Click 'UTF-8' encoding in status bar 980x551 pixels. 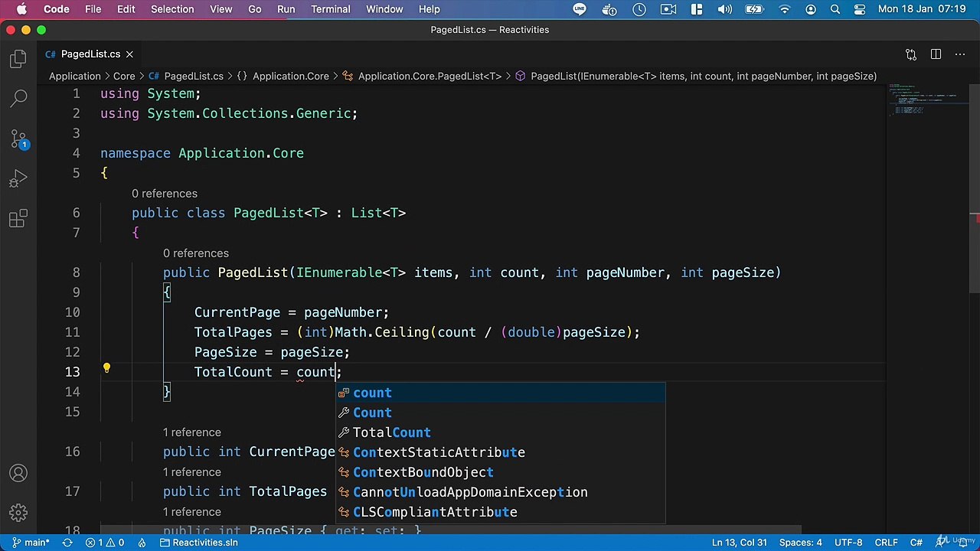(x=848, y=543)
